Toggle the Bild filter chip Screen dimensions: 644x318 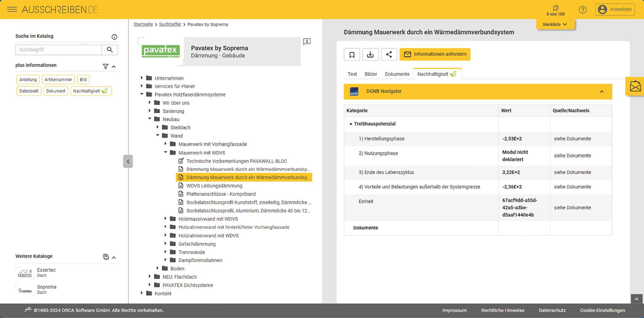coord(83,80)
